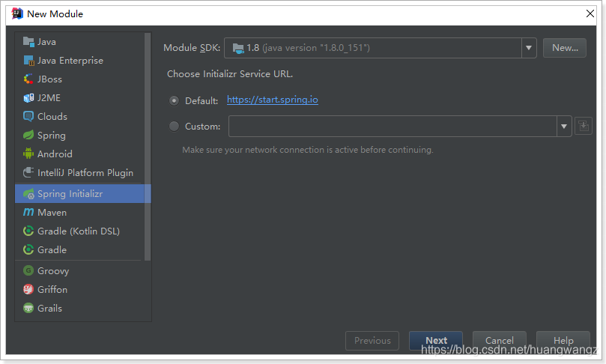
Task: Click the Module SDK combo box value
Action: click(373, 48)
